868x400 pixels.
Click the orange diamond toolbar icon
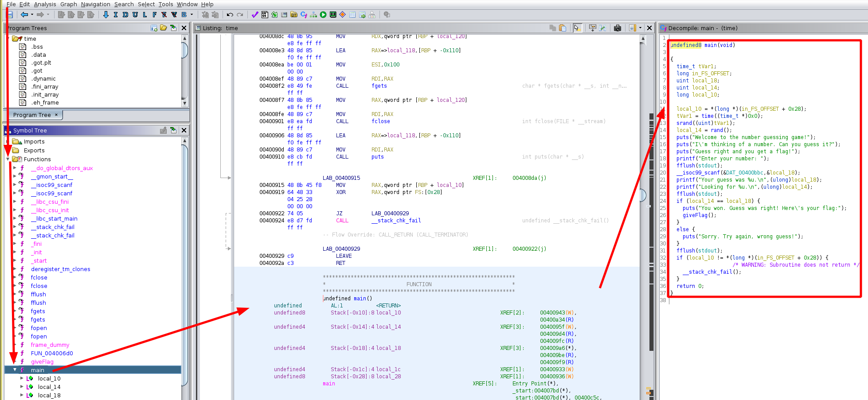[343, 15]
